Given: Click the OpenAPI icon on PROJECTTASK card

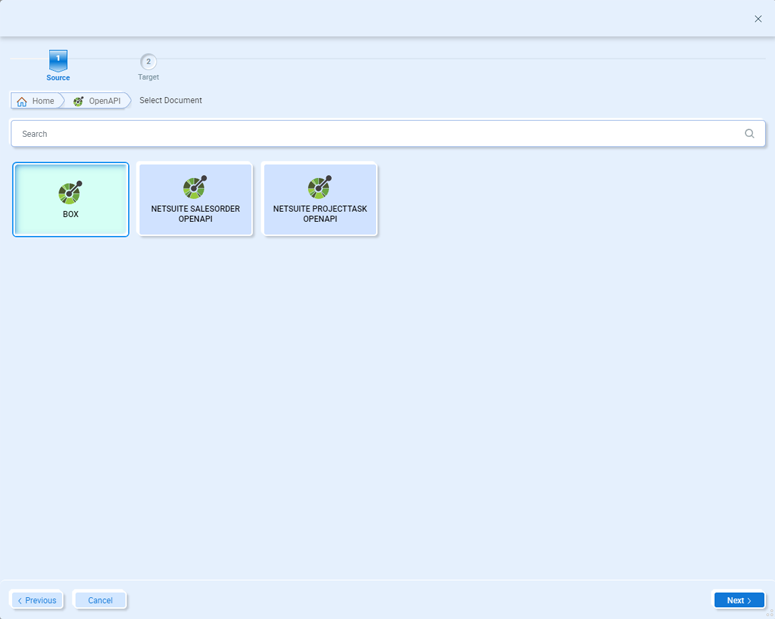Looking at the screenshot, I should (319, 187).
